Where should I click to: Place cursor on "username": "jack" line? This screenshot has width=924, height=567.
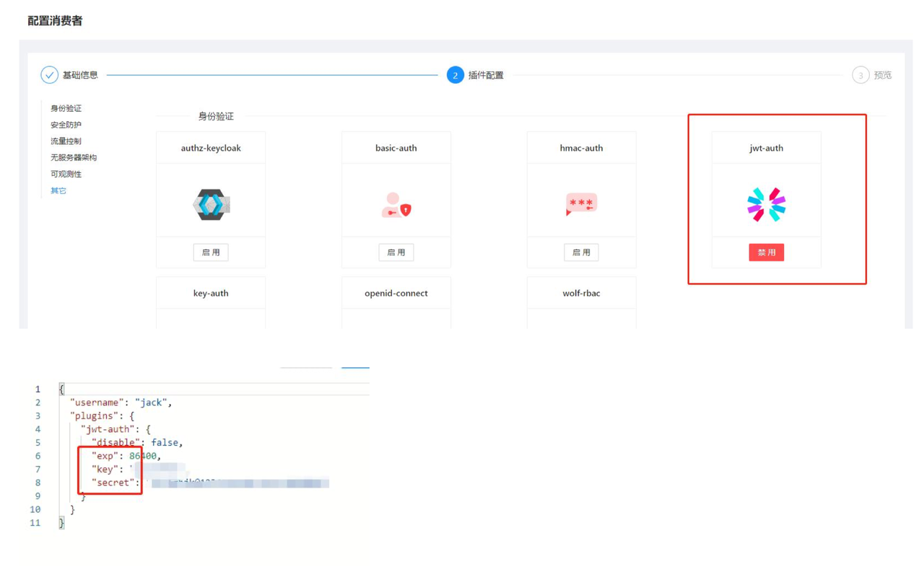(x=121, y=403)
